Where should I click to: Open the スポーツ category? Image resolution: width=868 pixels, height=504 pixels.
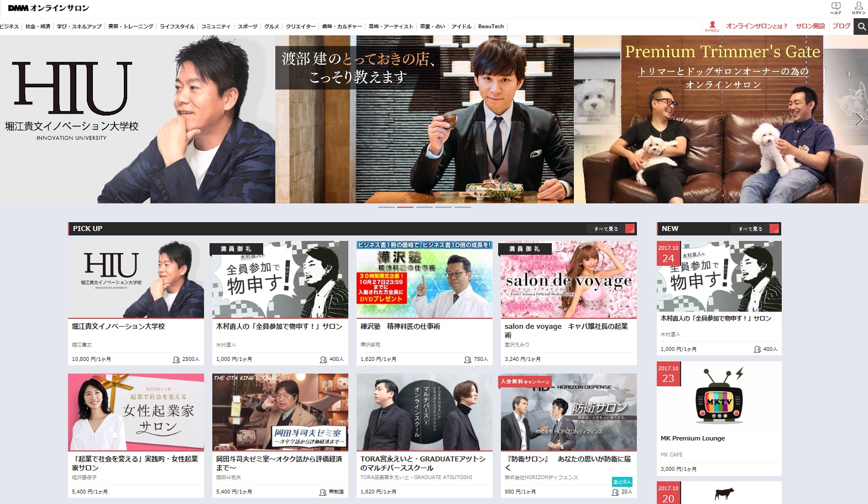pyautogui.click(x=248, y=27)
